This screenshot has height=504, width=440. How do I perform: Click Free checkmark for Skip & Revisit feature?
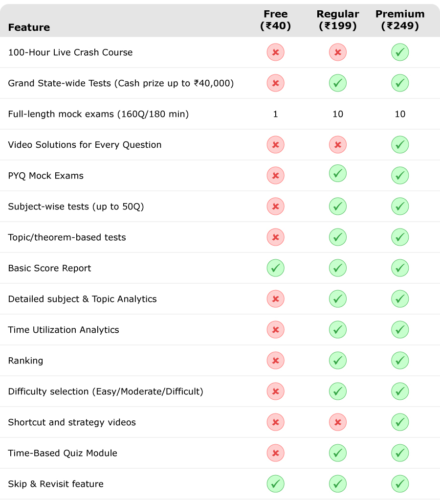tap(275, 484)
